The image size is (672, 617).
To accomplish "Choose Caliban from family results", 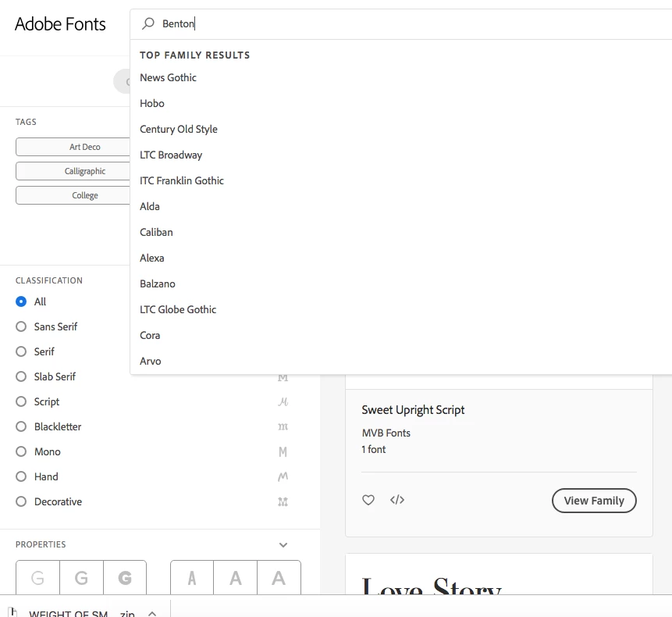I will click(156, 232).
